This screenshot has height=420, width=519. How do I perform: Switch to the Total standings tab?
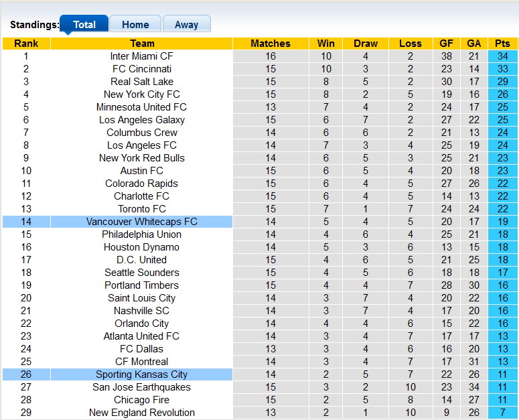(x=84, y=25)
